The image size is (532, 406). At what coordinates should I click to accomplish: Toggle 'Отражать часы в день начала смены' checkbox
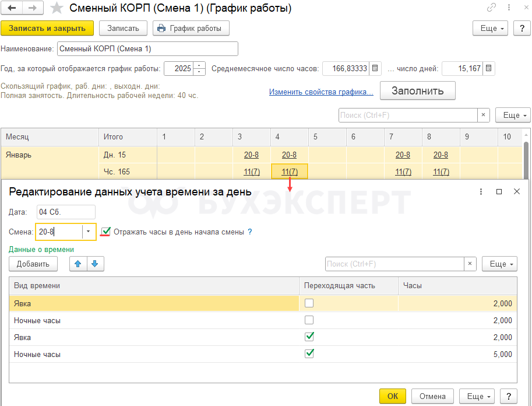pos(106,232)
